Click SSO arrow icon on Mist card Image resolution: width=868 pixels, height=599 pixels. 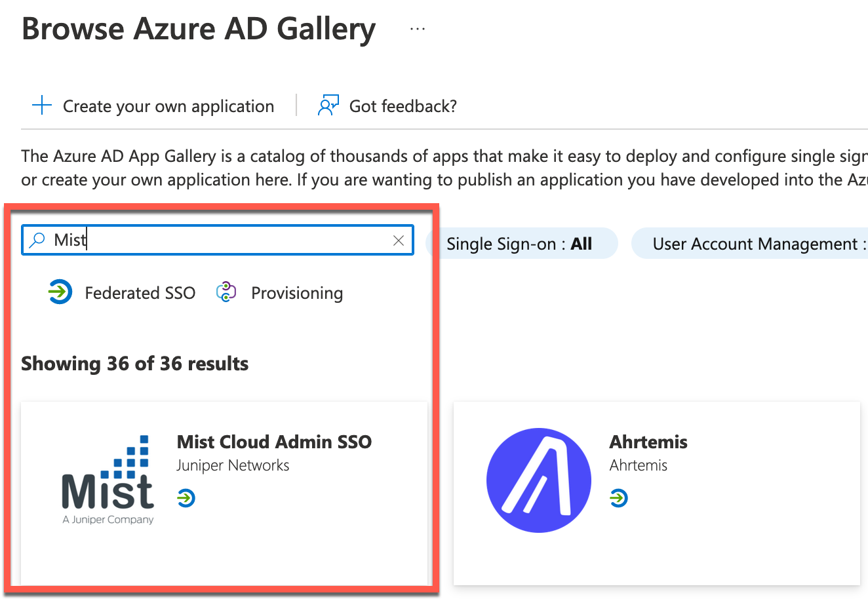tap(186, 498)
